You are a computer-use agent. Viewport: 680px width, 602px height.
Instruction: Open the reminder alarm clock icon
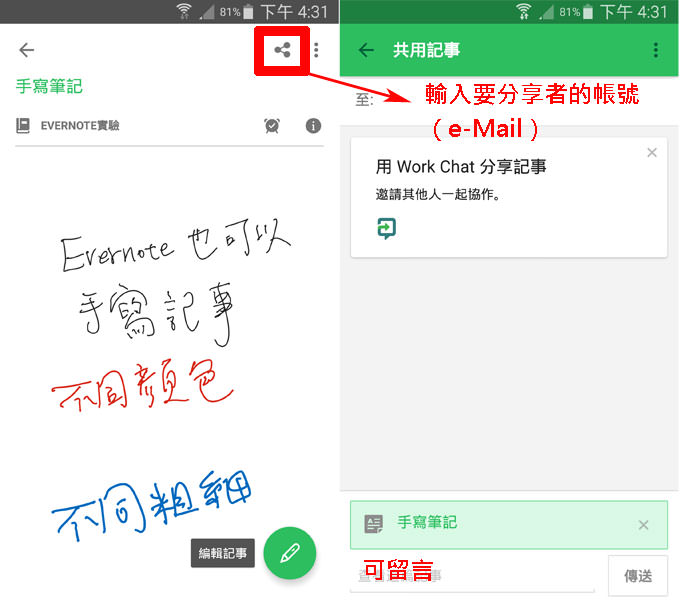pyautogui.click(x=272, y=126)
